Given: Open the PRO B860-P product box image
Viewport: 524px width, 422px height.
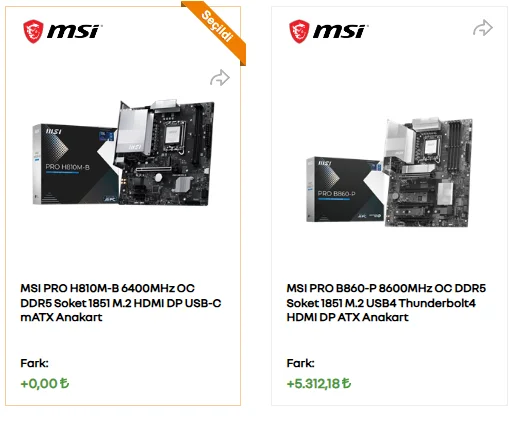Looking at the screenshot, I should 345,189.
